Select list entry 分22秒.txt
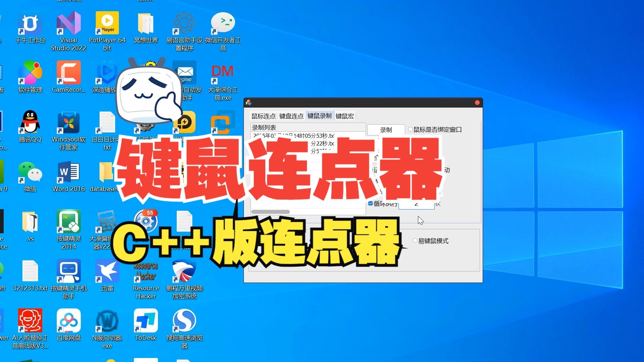This screenshot has width=644, height=362. pos(322,143)
